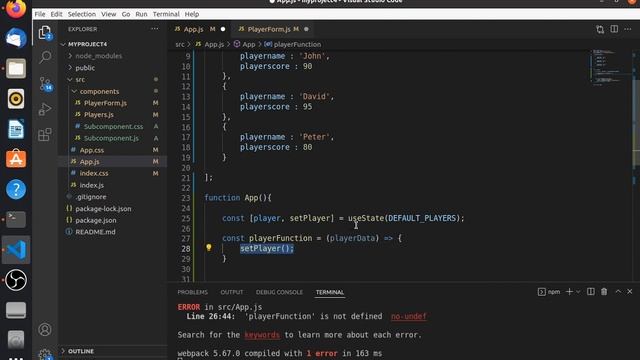Image resolution: width=640 pixels, height=360 pixels.
Task: Click the no-undef link in terminal
Action: 409,316
